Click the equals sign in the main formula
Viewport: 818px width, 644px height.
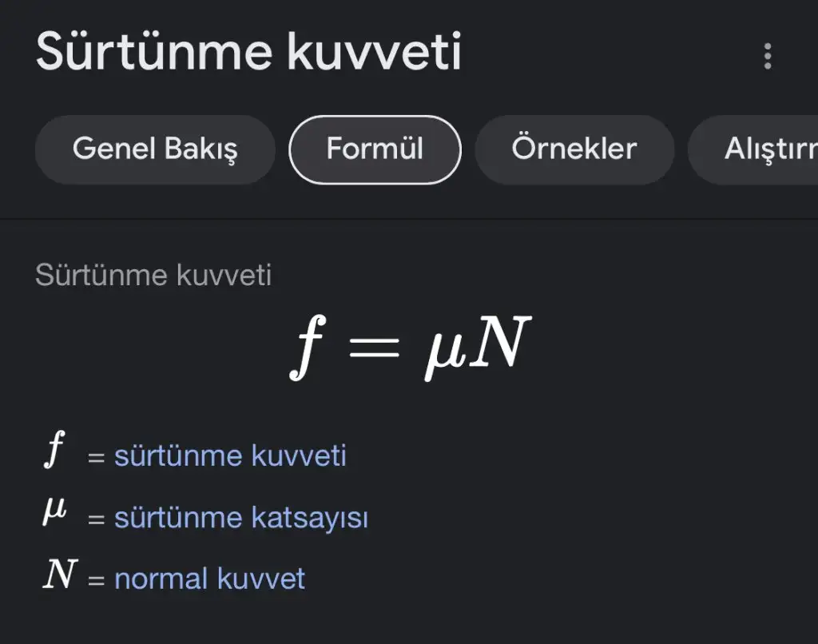tap(374, 347)
